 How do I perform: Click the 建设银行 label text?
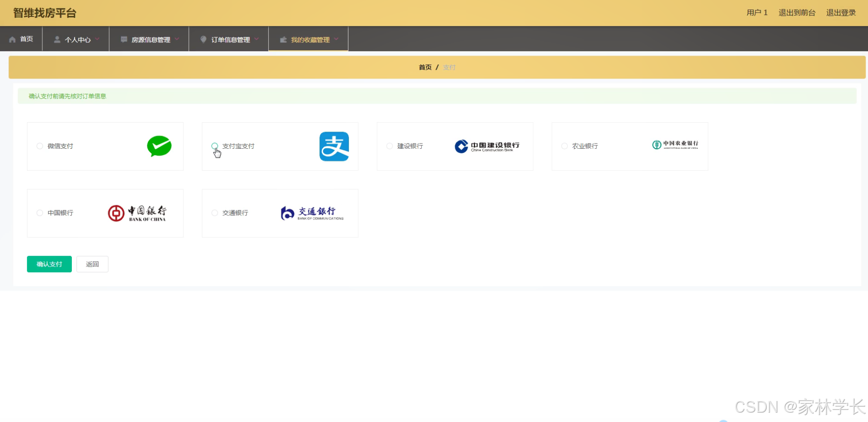tap(410, 146)
